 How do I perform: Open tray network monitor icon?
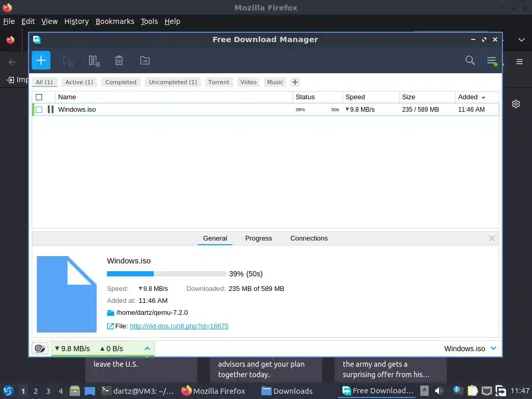[x=486, y=391]
